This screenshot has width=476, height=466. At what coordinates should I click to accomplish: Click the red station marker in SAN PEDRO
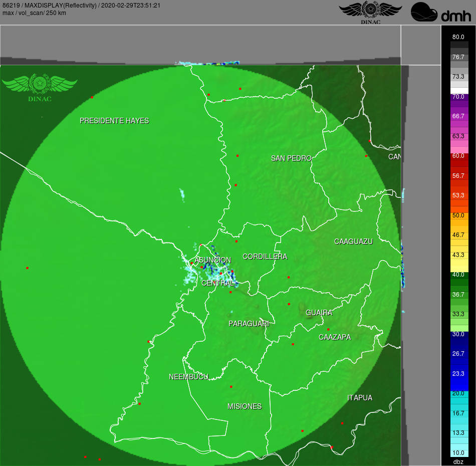236,156
